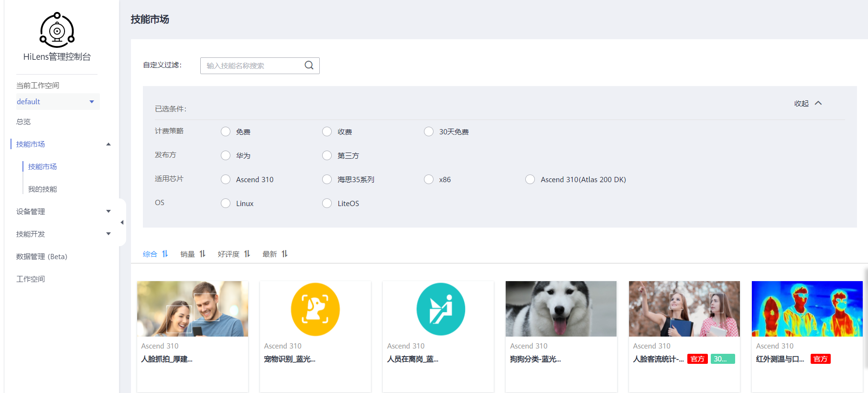Screen dimensions: 868x393
Task: Select 华为 as publisher
Action: tap(226, 155)
